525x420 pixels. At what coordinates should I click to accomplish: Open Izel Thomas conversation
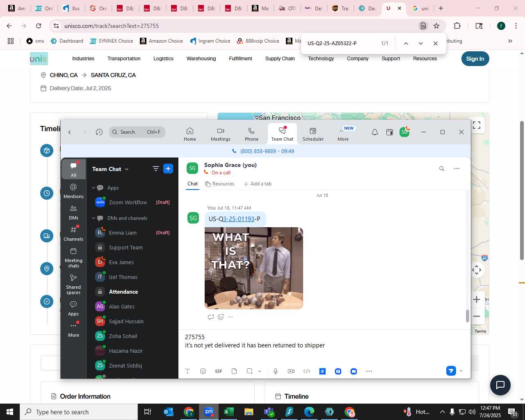[132, 277]
